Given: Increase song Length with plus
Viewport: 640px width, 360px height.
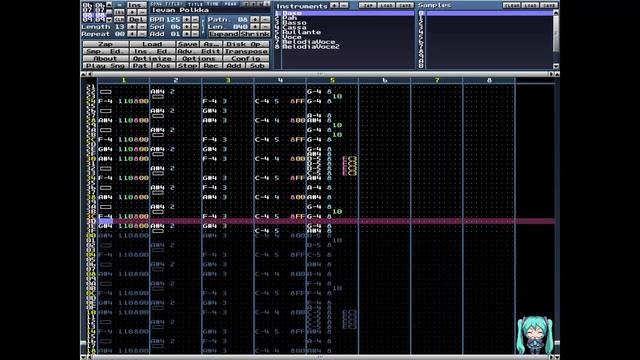Looking at the screenshot, I should [131, 27].
